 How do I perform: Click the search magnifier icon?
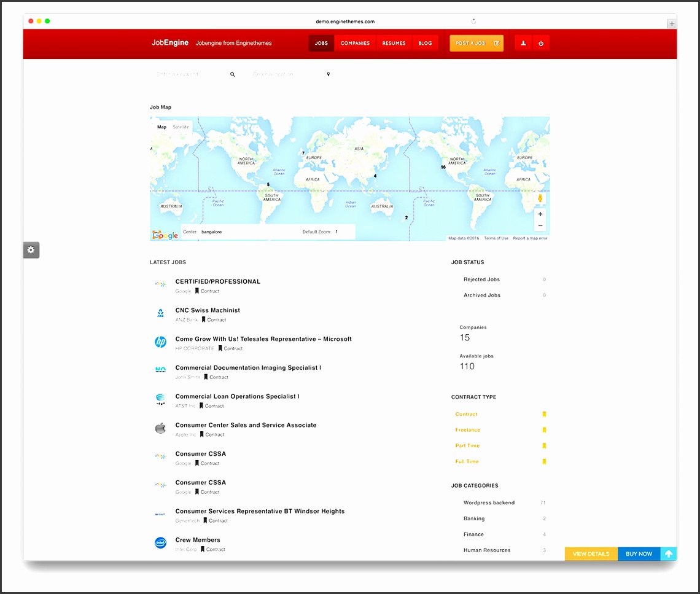[x=233, y=74]
